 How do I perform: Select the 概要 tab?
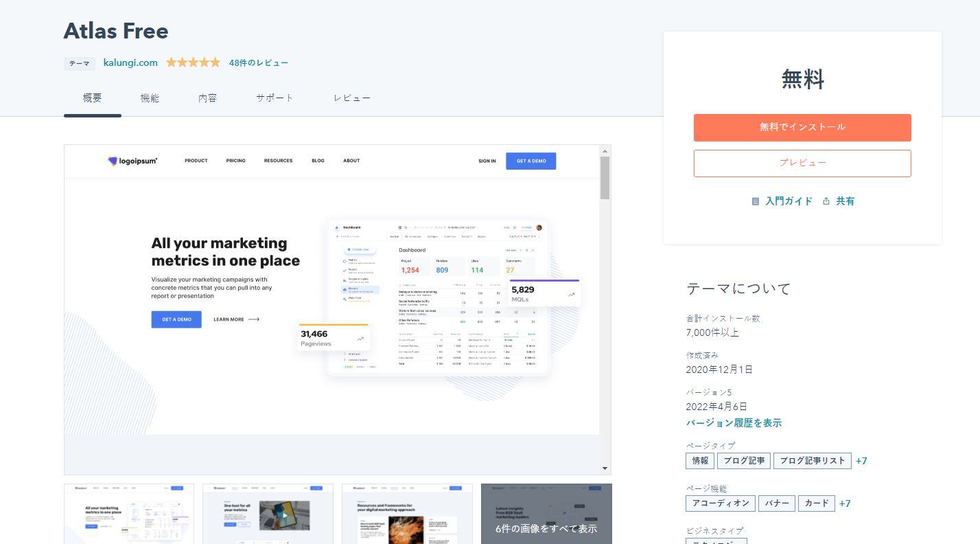click(93, 98)
